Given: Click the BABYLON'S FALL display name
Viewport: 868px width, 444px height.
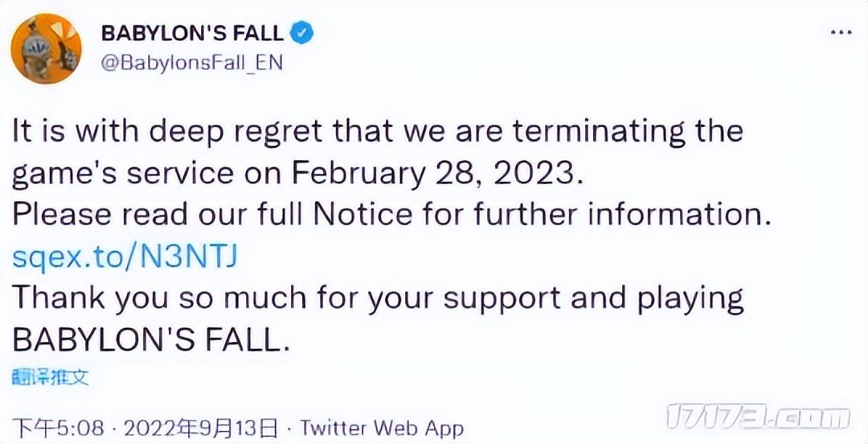Looking at the screenshot, I should 192,33.
